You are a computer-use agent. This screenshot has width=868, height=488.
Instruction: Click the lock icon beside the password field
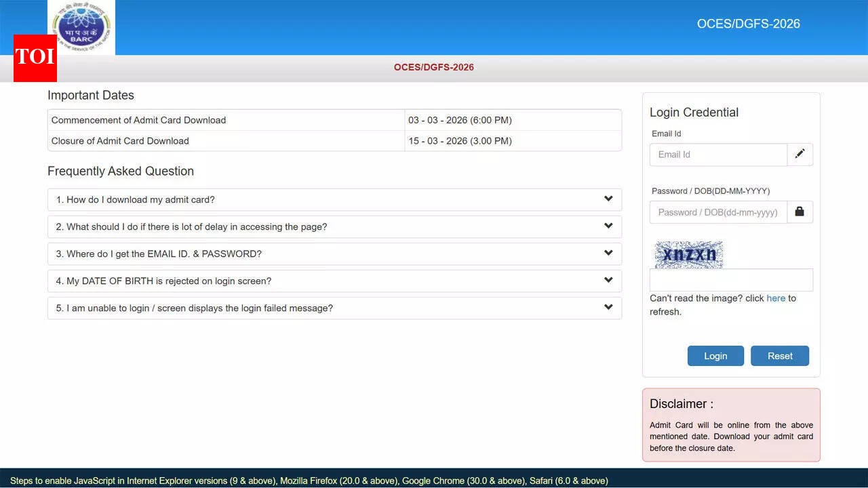[x=800, y=212]
